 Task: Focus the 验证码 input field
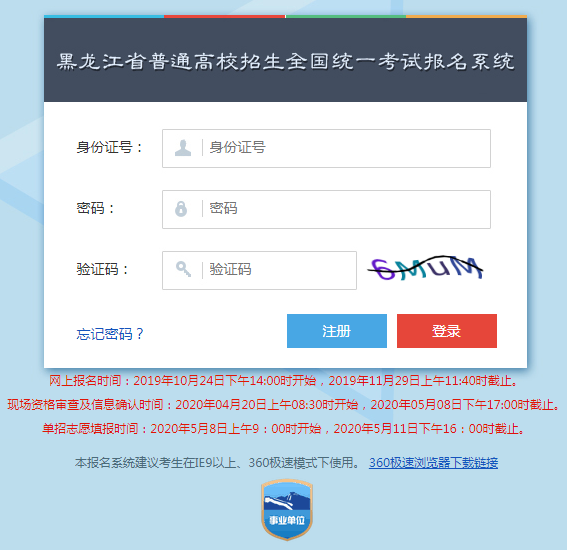[x=259, y=270]
